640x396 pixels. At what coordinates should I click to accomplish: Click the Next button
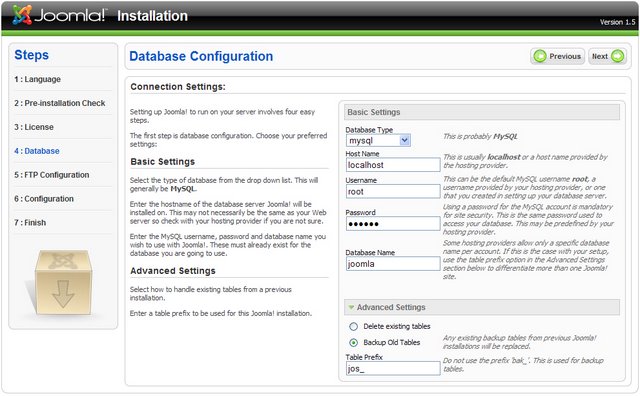[607, 56]
